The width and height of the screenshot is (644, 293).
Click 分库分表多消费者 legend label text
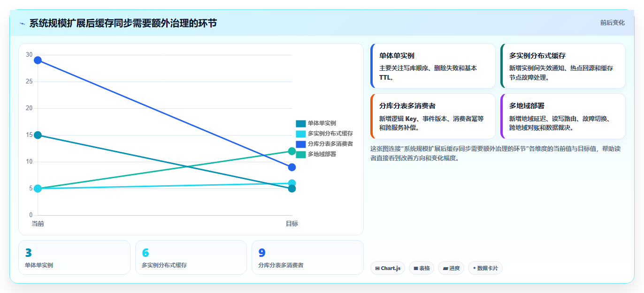point(330,144)
